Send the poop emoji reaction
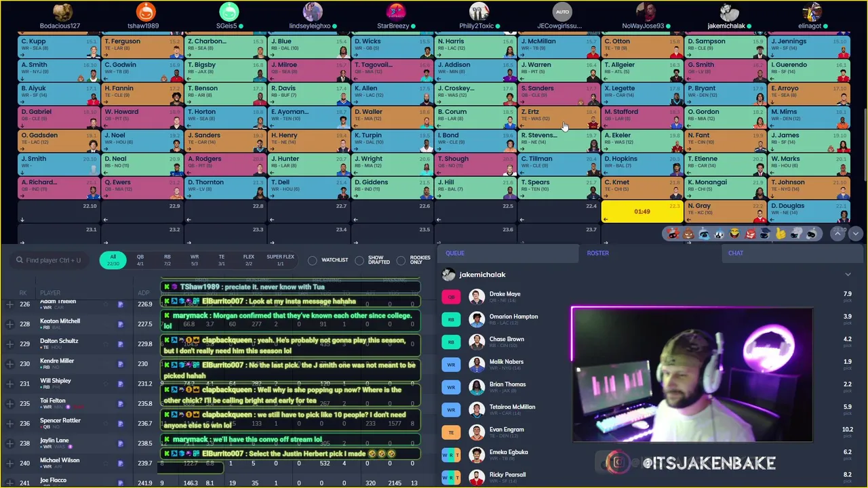Screen dimensions: 868x488 [x=688, y=234]
